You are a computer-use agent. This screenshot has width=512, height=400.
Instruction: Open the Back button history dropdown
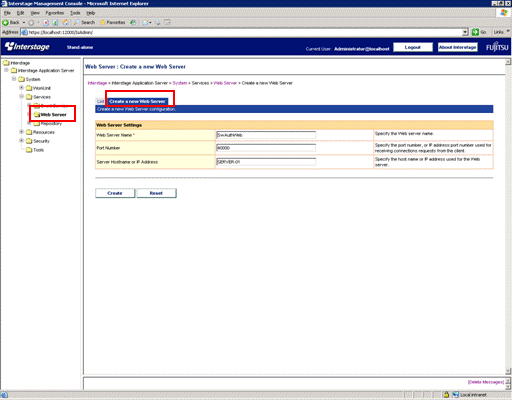tap(24, 23)
